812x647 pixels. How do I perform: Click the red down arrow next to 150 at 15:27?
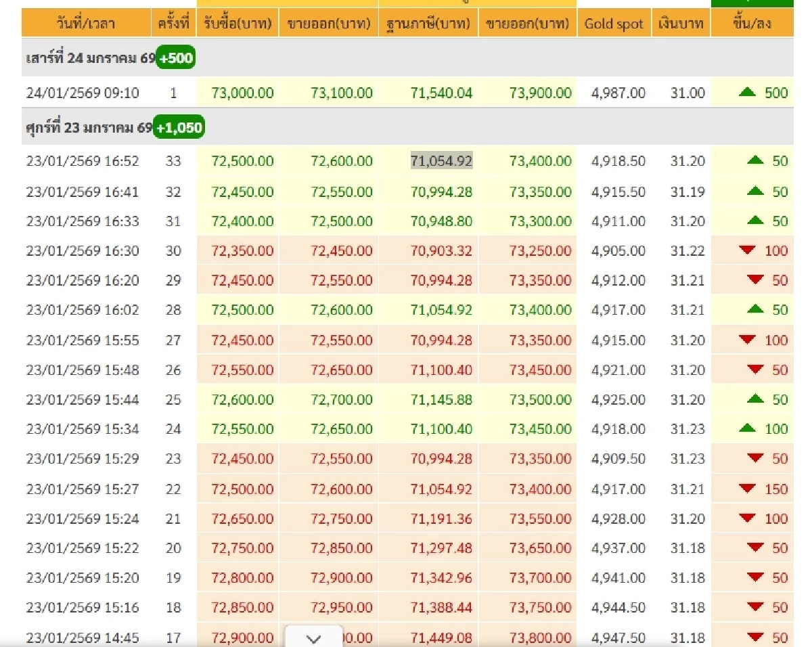[748, 489]
